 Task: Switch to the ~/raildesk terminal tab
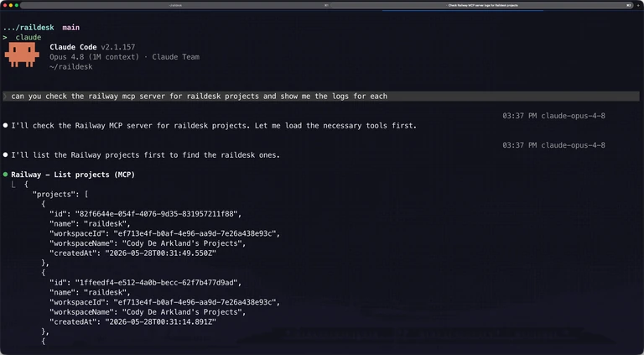175,5
